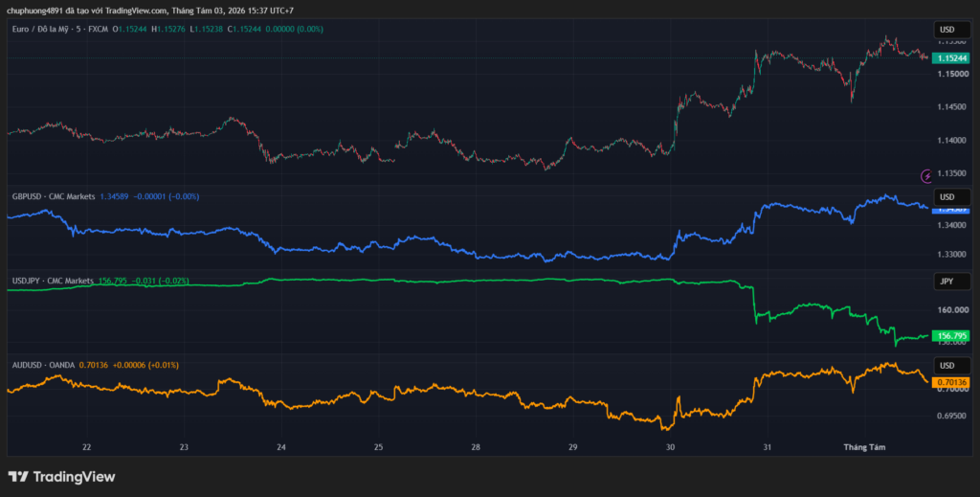The width and height of the screenshot is (980, 497).
Task: Click the date label 28 on time axis
Action: pyautogui.click(x=476, y=447)
